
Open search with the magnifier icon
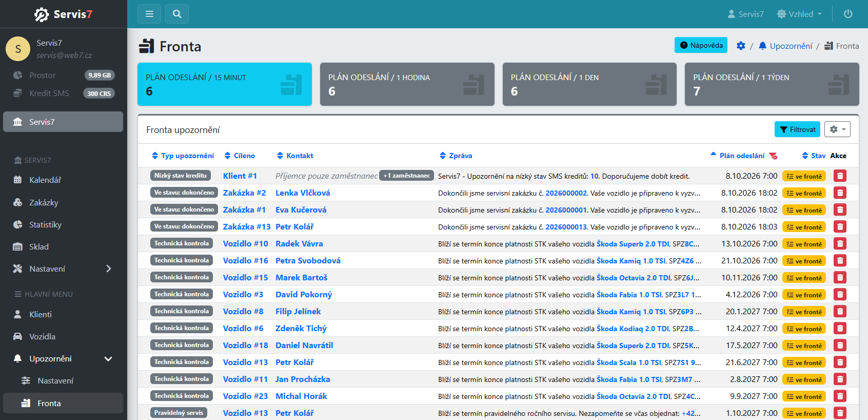pyautogui.click(x=177, y=14)
